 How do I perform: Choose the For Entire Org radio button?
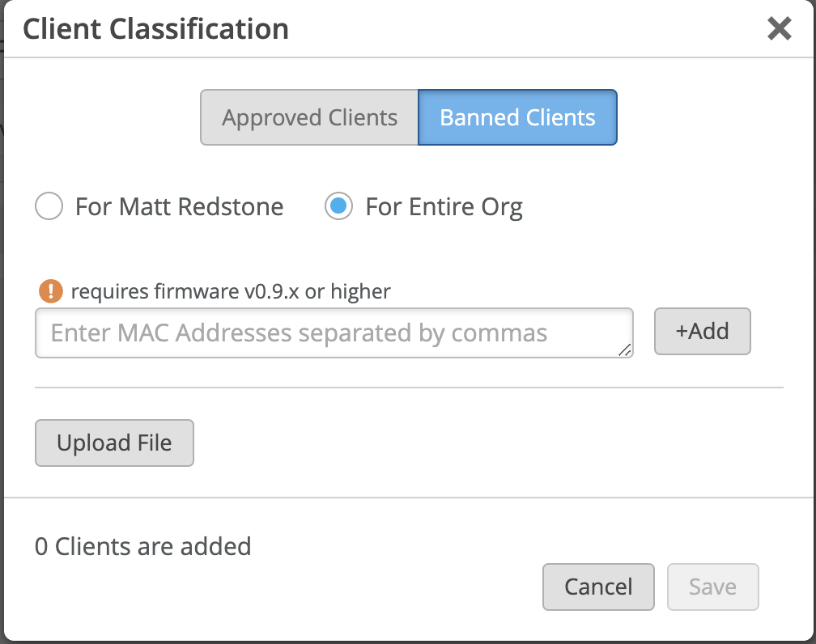338,207
